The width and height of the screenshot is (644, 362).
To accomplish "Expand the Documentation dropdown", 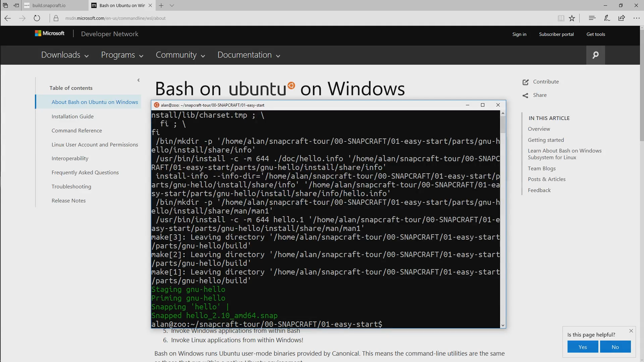I will pyautogui.click(x=249, y=55).
